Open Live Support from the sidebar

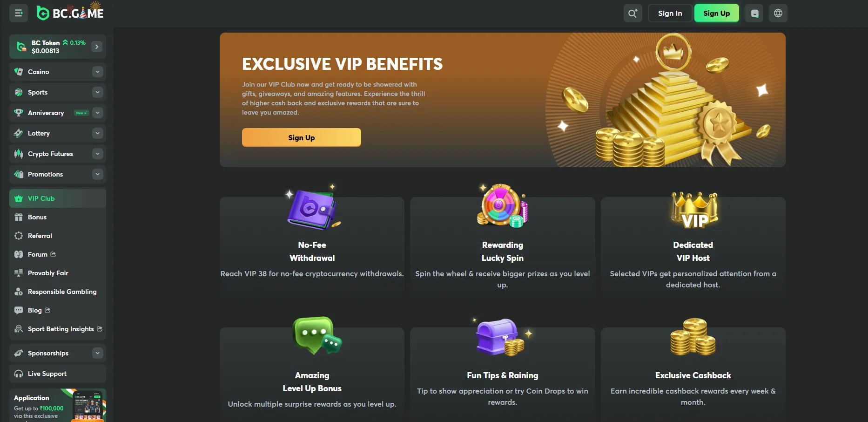(47, 374)
